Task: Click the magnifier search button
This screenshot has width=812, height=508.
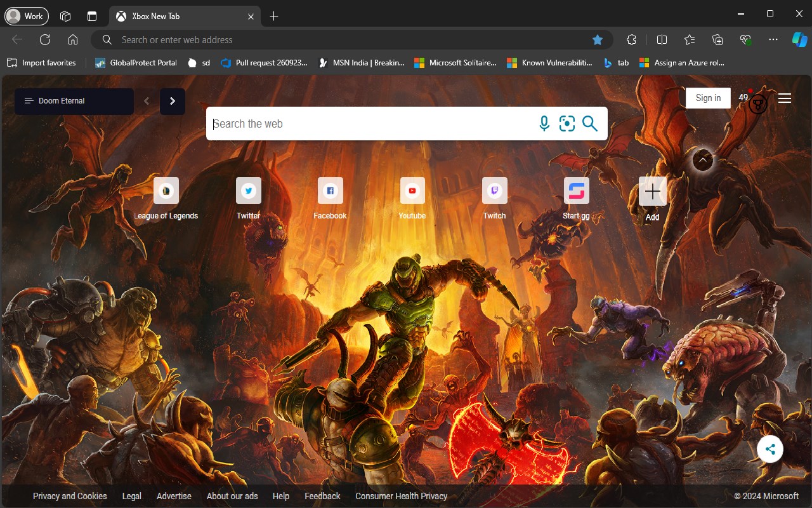Action: [590, 123]
